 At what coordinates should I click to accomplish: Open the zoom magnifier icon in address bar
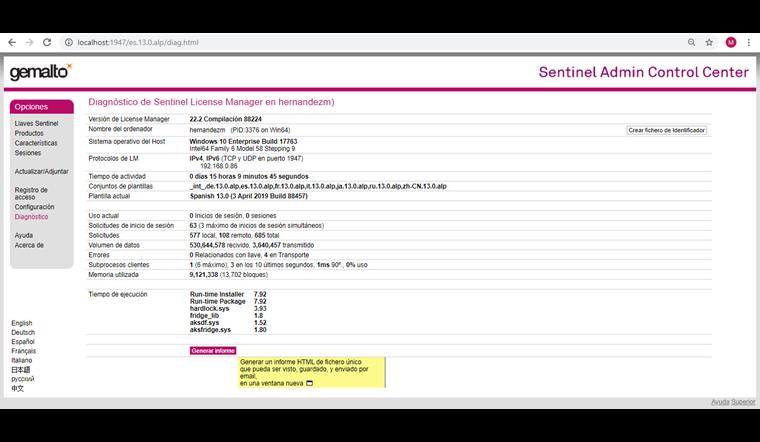pos(692,43)
